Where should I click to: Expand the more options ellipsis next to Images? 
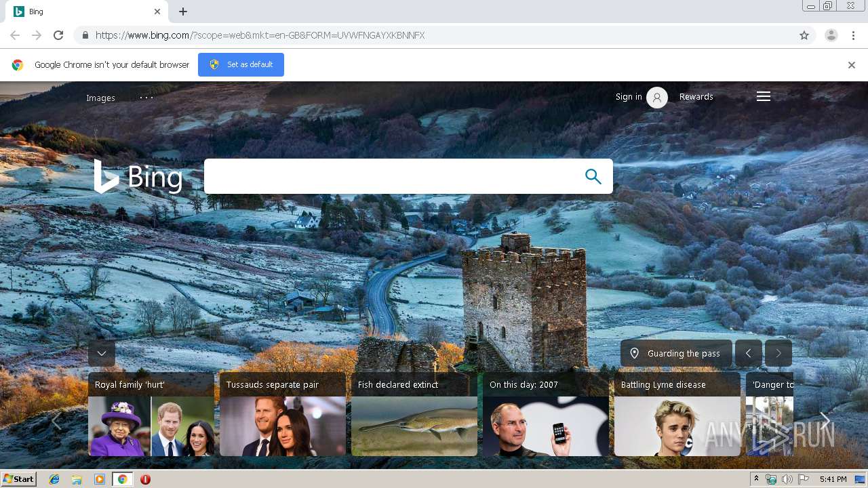[x=146, y=97]
